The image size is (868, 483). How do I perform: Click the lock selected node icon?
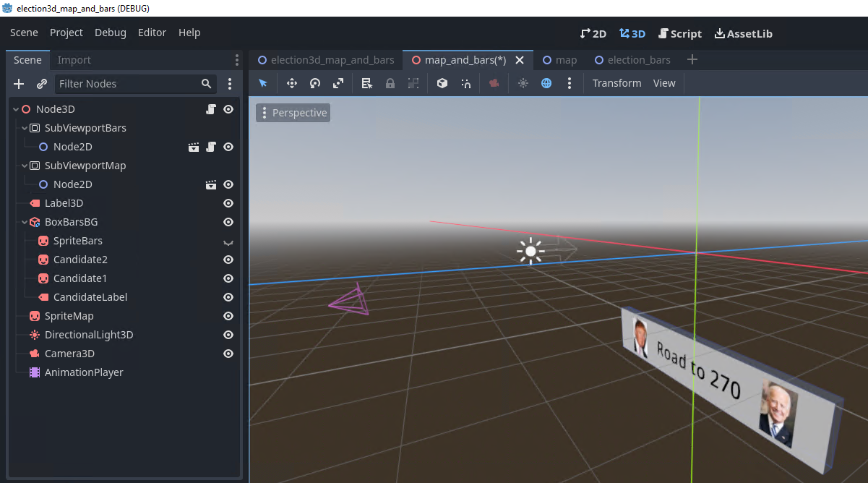[390, 83]
